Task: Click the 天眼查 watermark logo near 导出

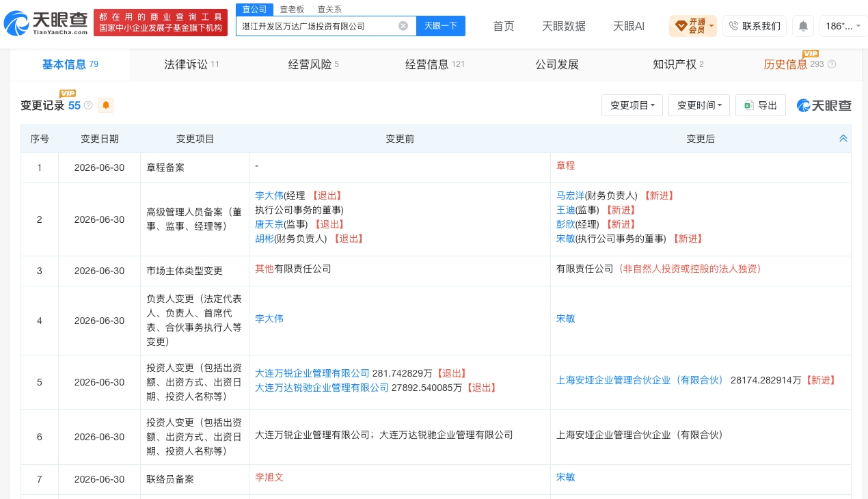Action: 824,105
